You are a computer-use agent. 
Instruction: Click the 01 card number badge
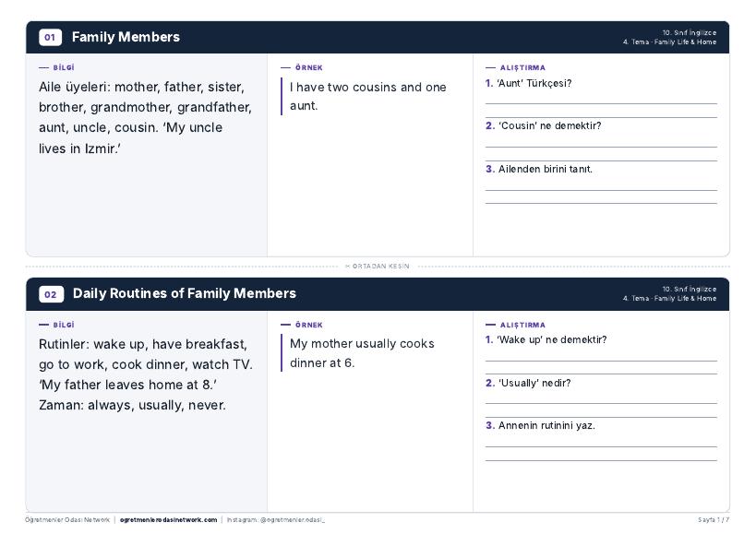coord(50,38)
